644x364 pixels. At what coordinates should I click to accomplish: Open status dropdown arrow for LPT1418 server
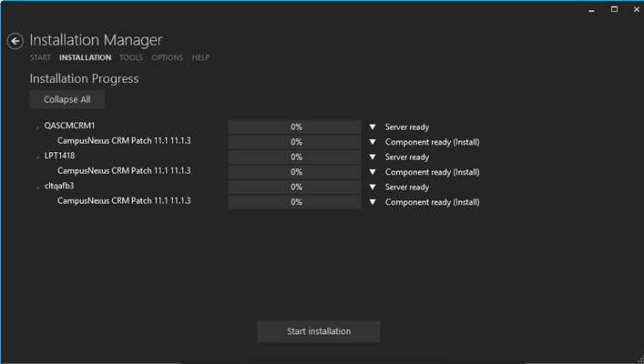373,157
